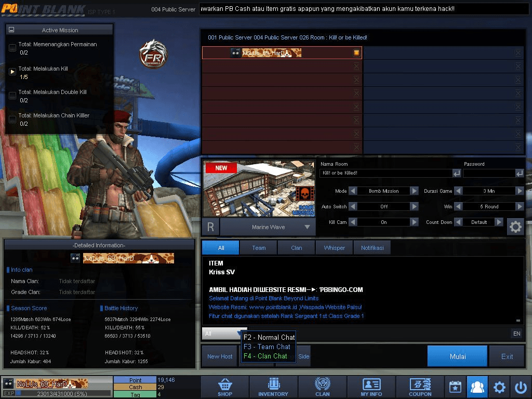
Task: Select the Melakukan Double Kill mission checkbox
Action: click(12, 96)
